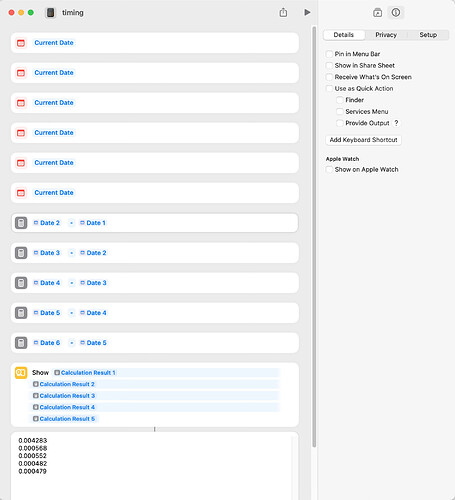The width and height of the screenshot is (455, 500).
Task: Tick the Use as Quick Action checkbox
Action: (329, 89)
